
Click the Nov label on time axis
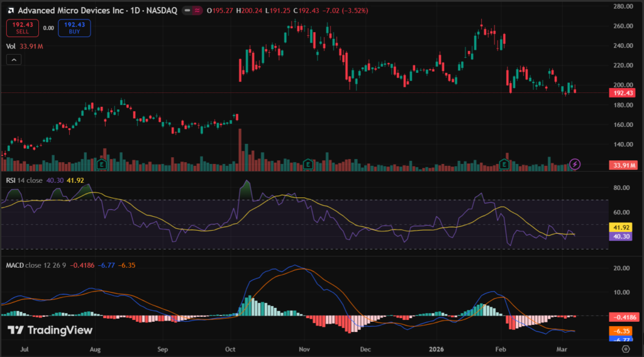[304, 348]
